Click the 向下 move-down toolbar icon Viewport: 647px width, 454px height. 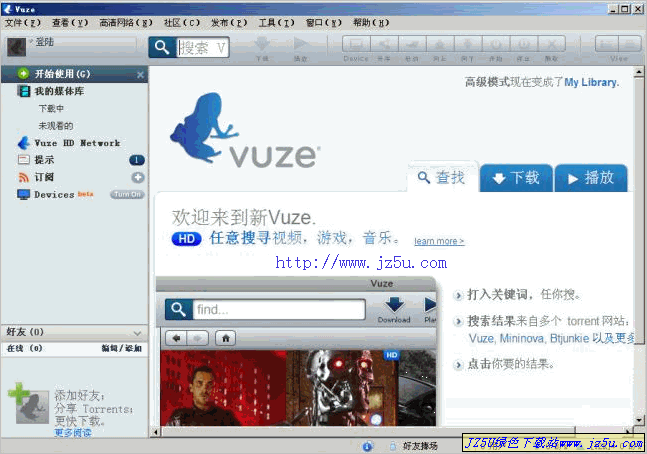[468, 44]
